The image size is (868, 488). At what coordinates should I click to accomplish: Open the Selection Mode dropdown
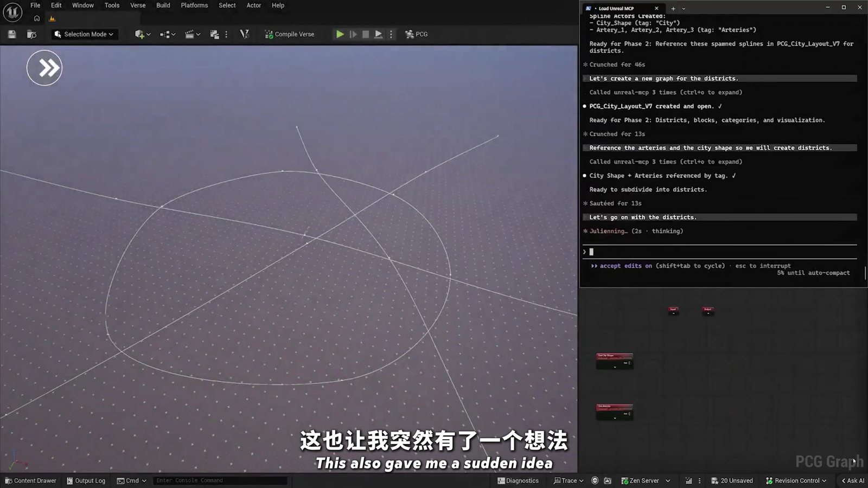pyautogui.click(x=84, y=34)
